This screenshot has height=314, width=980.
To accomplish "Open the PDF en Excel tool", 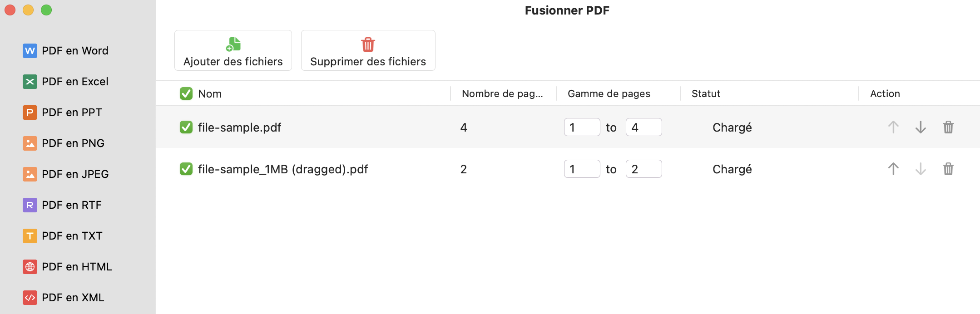I will click(75, 81).
